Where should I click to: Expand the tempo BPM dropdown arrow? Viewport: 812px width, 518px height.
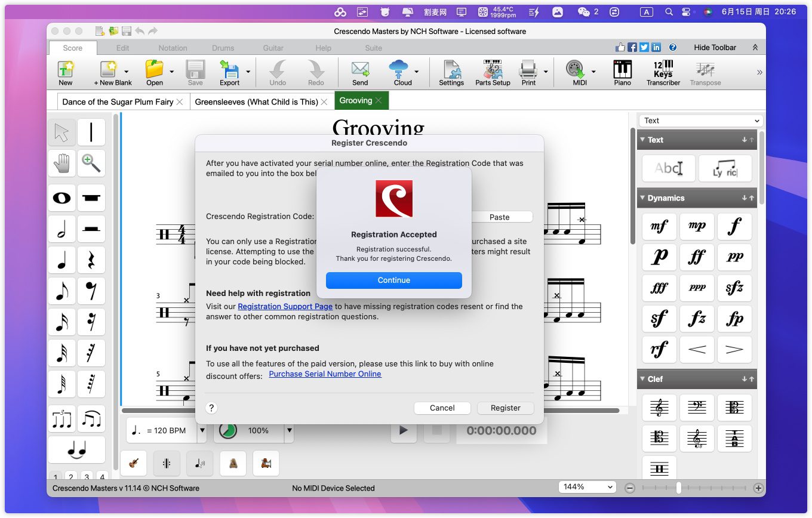point(202,430)
